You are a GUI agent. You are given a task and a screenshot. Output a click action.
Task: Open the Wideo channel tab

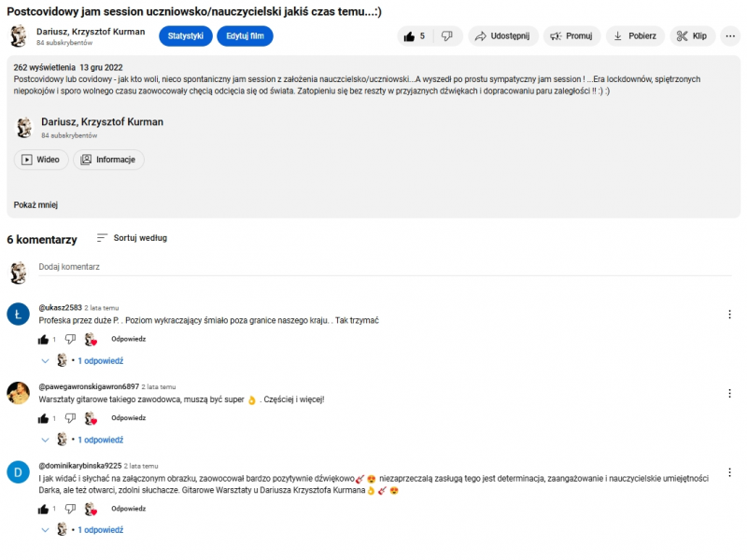tap(41, 160)
